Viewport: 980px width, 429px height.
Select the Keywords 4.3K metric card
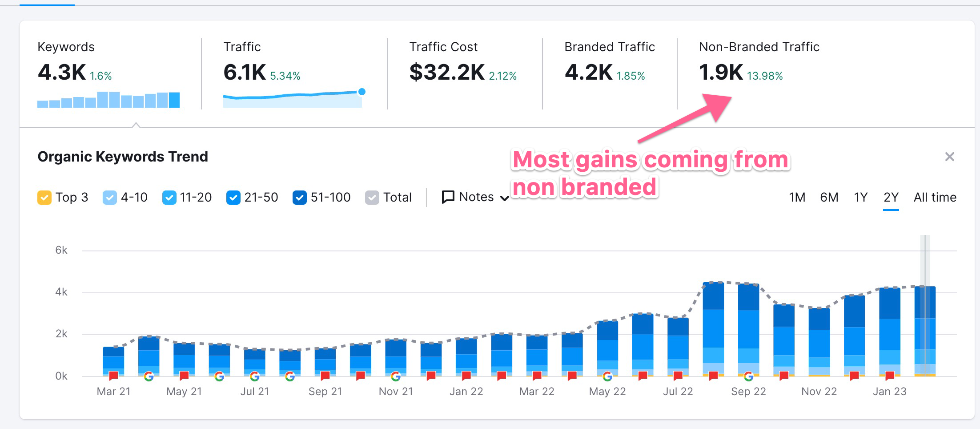(x=109, y=73)
